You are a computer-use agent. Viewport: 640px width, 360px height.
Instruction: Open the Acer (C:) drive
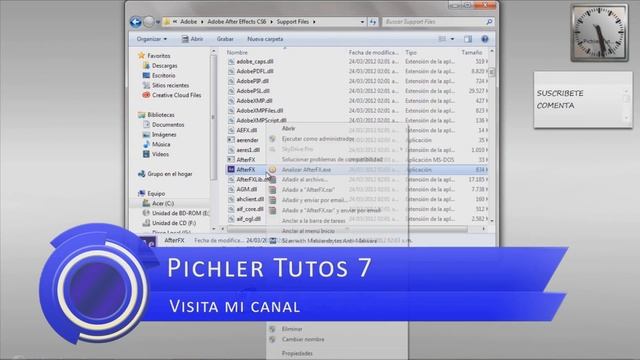[x=162, y=203]
